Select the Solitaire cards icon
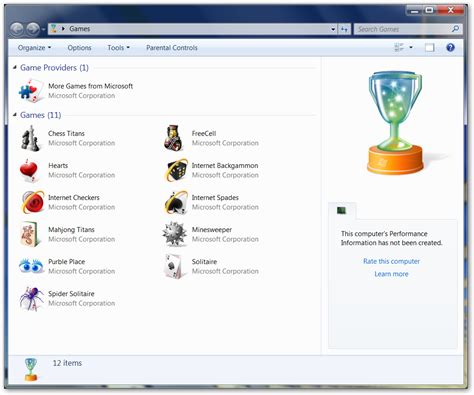The height and width of the screenshot is (395, 474). tap(174, 266)
